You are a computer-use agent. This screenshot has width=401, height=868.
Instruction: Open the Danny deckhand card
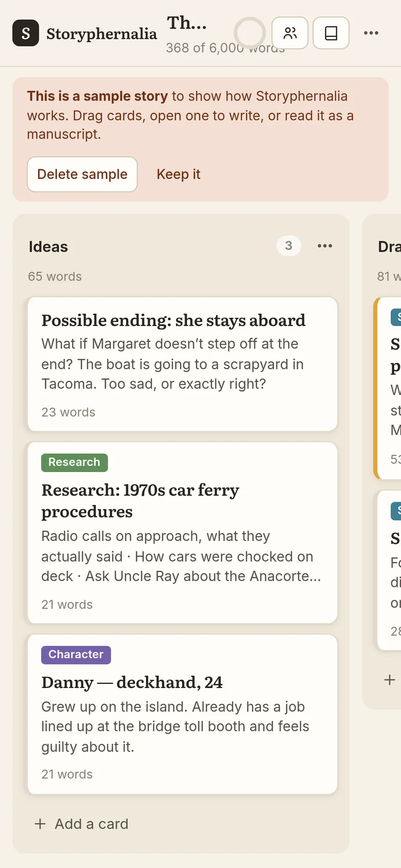coord(183,714)
